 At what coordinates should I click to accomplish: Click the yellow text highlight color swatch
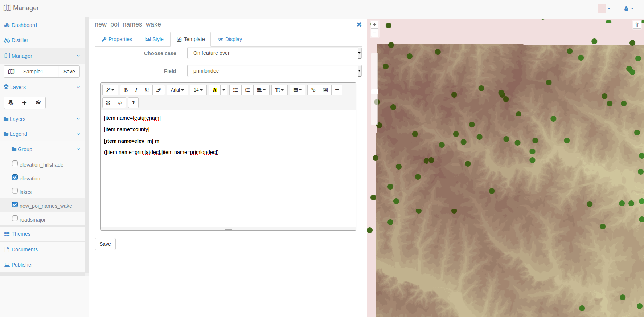click(x=214, y=90)
